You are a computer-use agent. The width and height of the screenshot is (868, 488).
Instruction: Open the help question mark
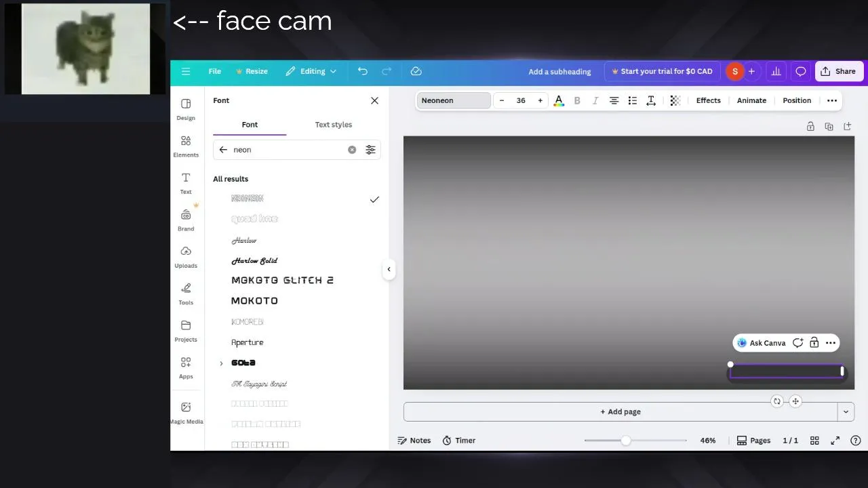[856, 441]
